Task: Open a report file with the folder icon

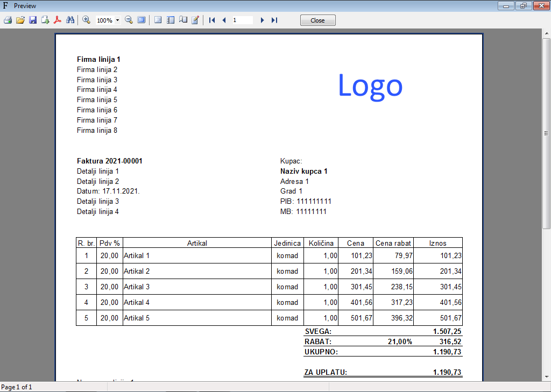Action: pyautogui.click(x=20, y=20)
